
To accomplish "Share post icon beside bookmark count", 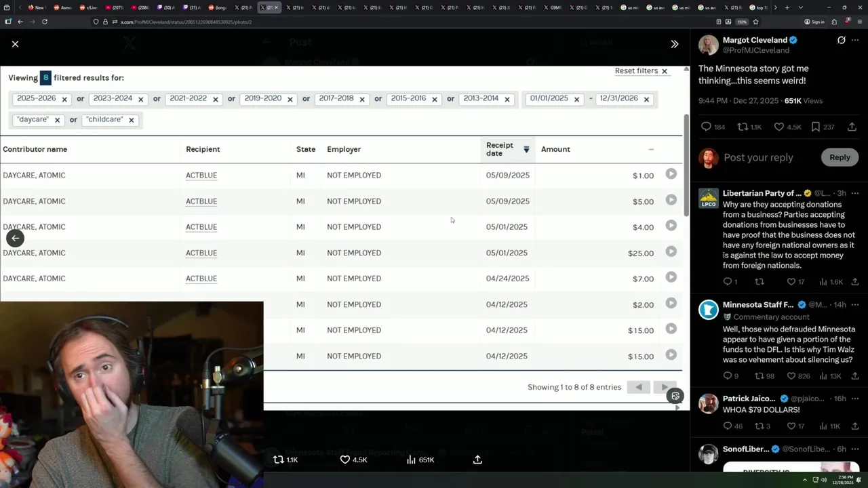I will (x=852, y=127).
